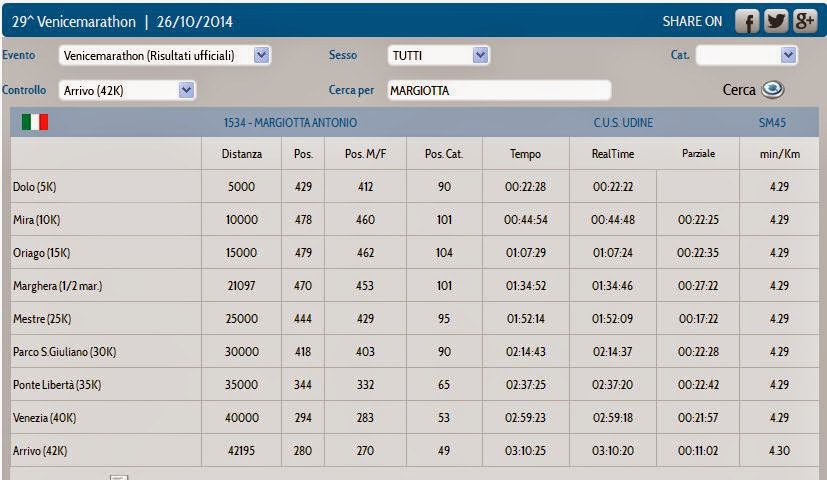Select the Oriago (15K) row label
Viewport: 827px width, 480px height.
pyautogui.click(x=41, y=253)
